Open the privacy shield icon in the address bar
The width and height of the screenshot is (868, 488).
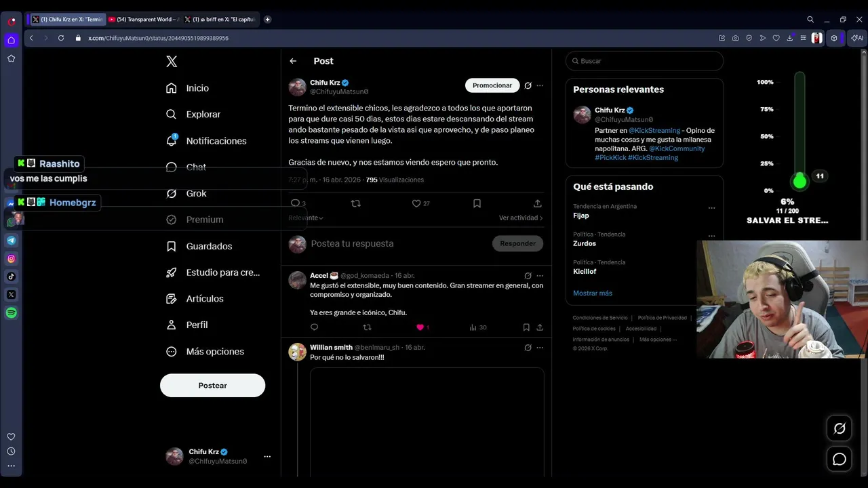coord(749,38)
